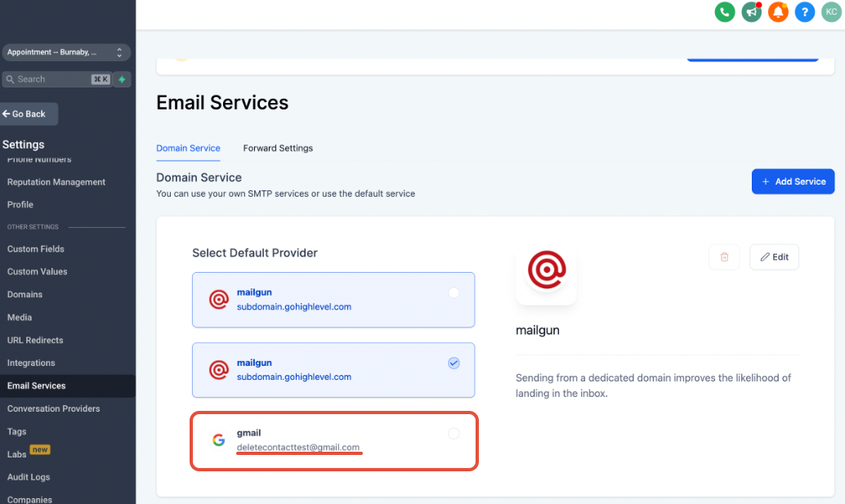Viewport: 845px width, 504px height.
Task: Click the Add Service button
Action: pyautogui.click(x=793, y=181)
